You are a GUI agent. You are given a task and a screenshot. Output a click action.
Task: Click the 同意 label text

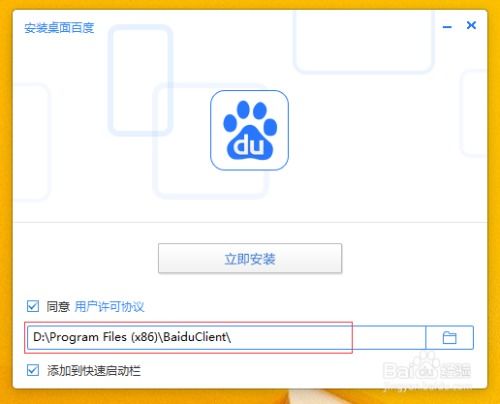click(58, 306)
